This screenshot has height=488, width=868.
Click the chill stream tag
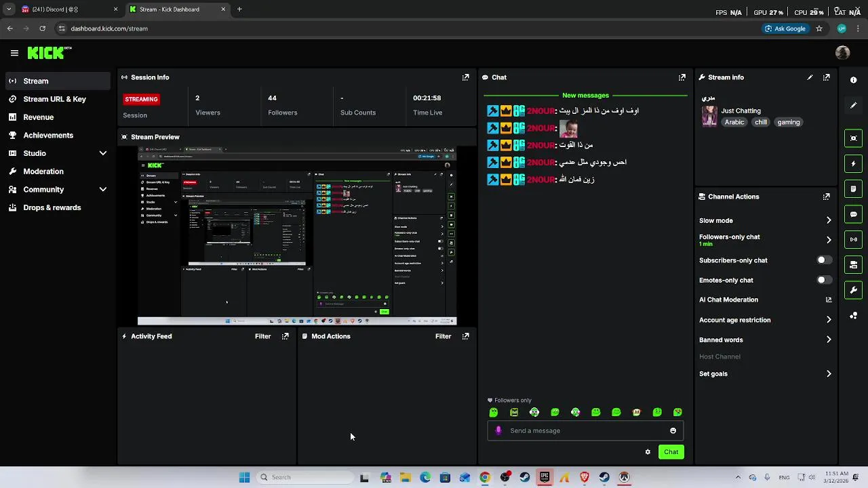point(761,123)
